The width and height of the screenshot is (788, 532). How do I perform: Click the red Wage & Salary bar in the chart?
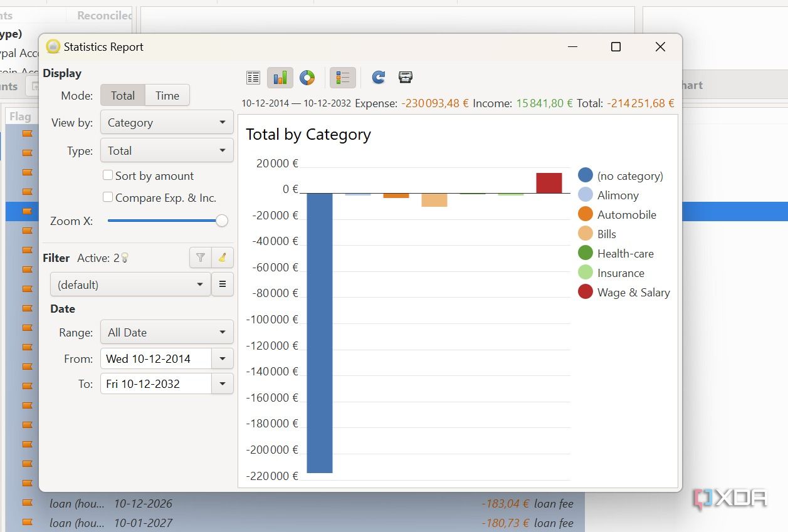[549, 183]
